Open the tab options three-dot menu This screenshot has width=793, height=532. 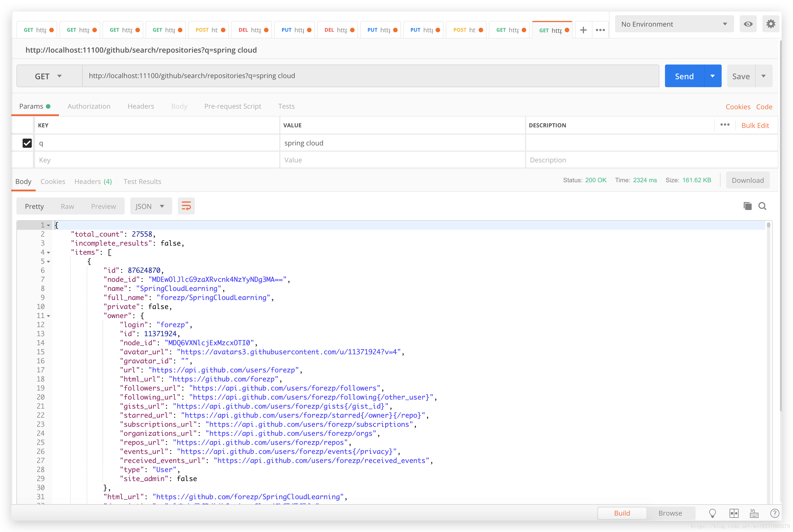click(600, 30)
